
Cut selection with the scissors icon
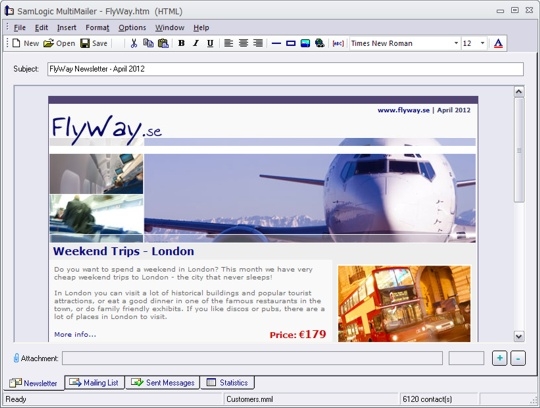[x=134, y=43]
